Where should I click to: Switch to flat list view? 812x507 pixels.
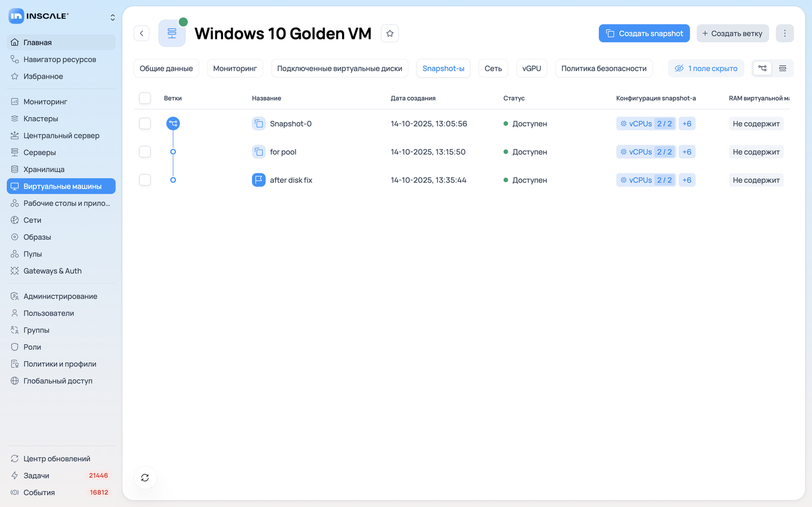(783, 68)
